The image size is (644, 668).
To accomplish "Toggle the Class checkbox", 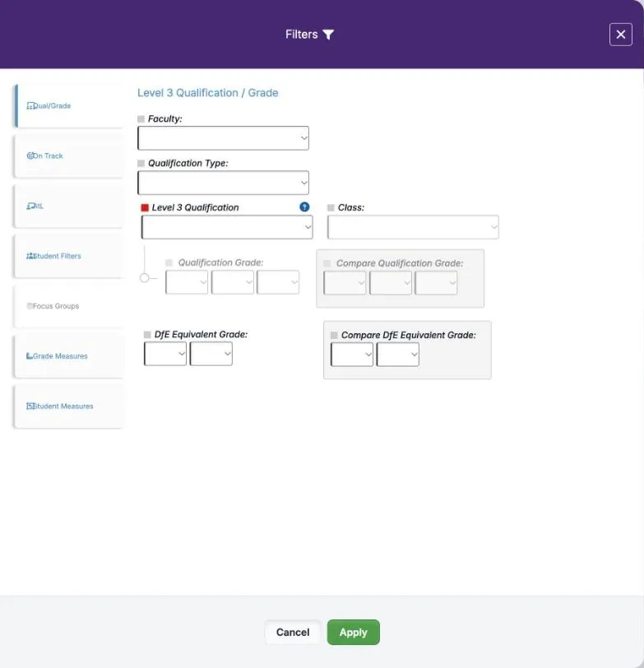I will click(x=331, y=207).
